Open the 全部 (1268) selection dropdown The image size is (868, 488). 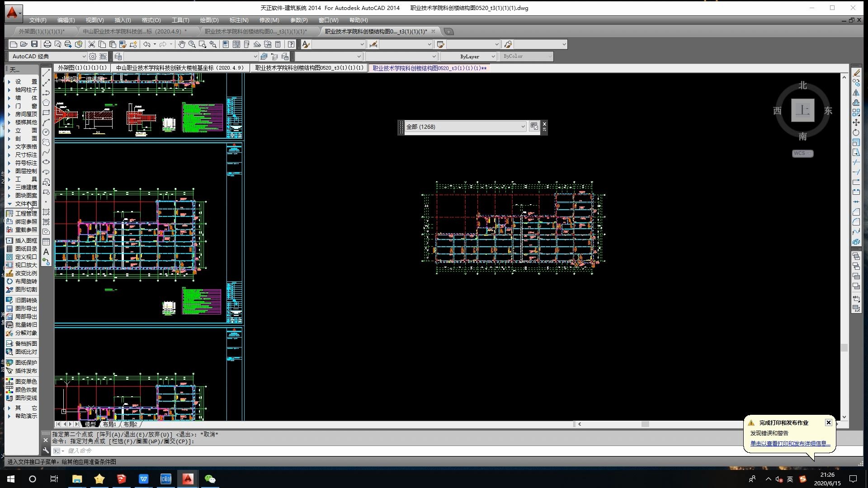(x=523, y=127)
